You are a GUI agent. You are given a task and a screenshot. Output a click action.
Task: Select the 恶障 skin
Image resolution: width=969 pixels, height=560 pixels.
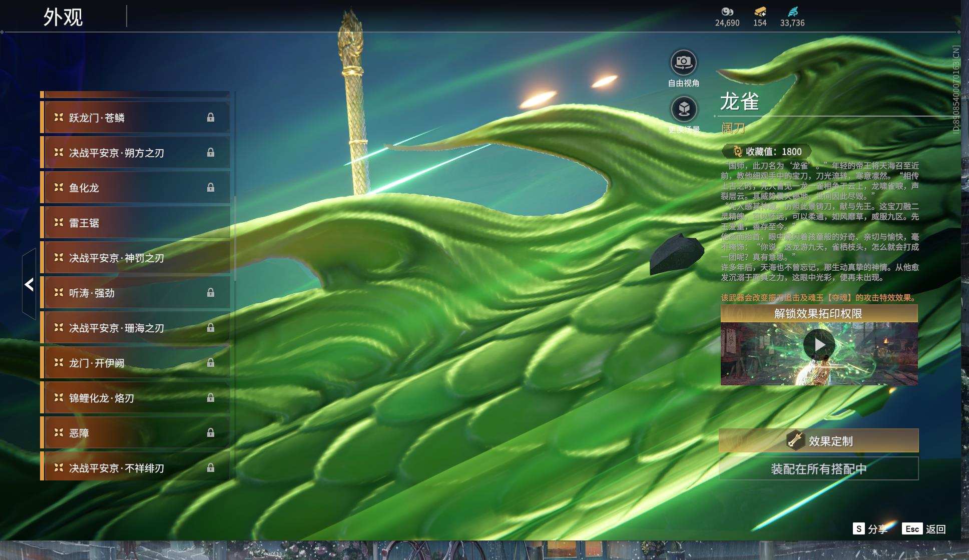pos(135,433)
